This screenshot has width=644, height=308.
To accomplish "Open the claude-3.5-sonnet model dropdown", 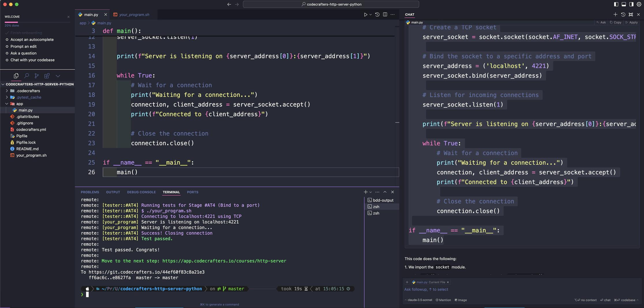I will tap(420, 300).
